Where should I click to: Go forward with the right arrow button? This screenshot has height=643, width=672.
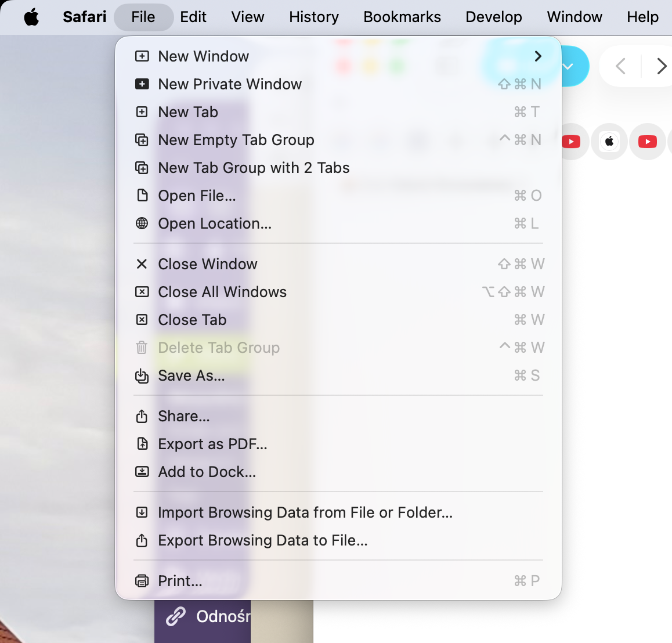click(661, 67)
